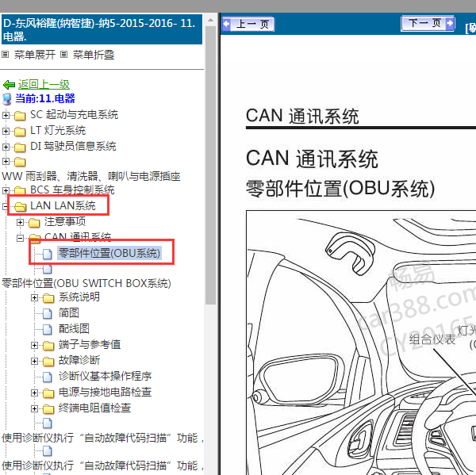Click document icon of 零部件位置(OBU系统)

point(48,254)
